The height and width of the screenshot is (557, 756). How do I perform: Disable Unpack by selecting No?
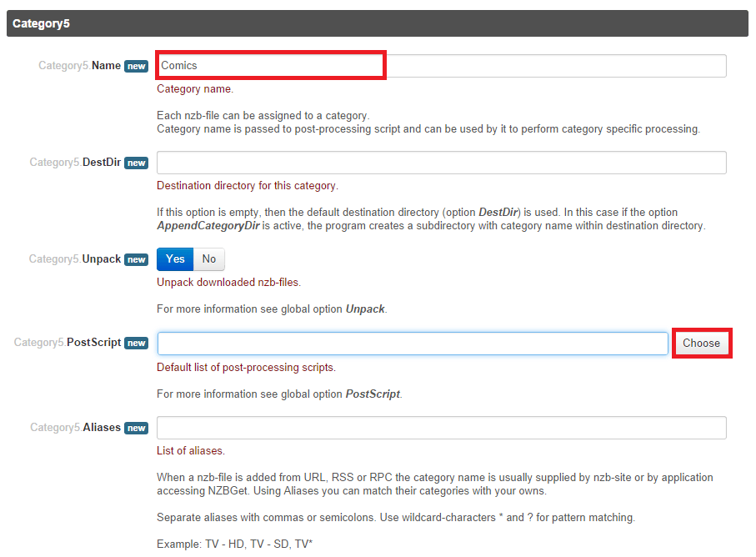209,259
